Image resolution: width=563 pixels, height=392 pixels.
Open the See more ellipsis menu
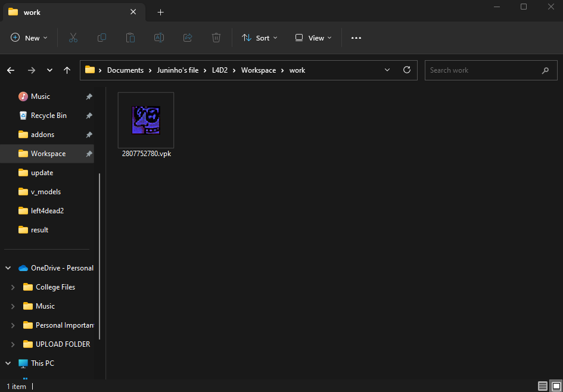(356, 38)
